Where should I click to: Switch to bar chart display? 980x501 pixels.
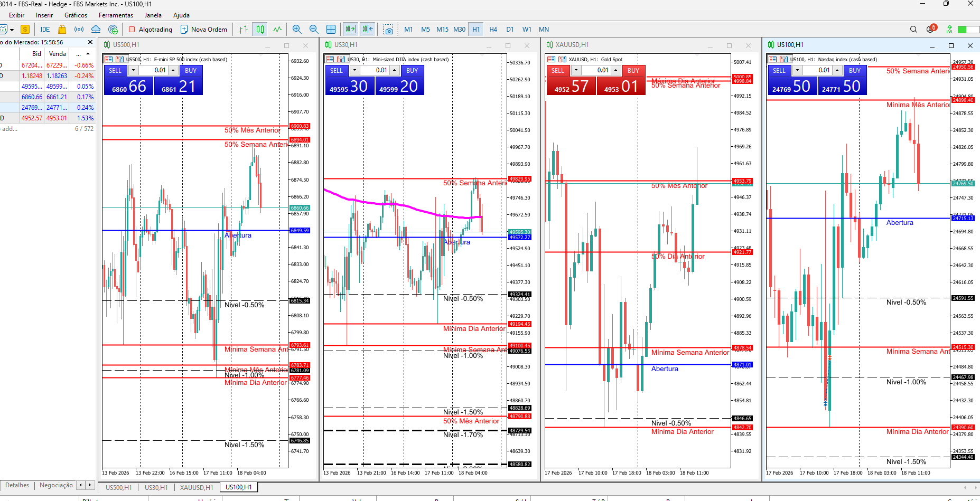pyautogui.click(x=243, y=30)
